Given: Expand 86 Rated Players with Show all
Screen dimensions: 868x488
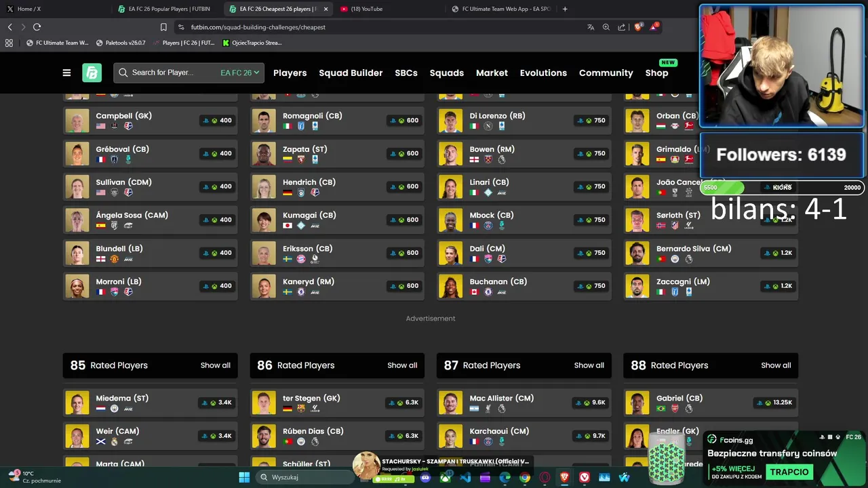Looking at the screenshot, I should [x=402, y=365].
